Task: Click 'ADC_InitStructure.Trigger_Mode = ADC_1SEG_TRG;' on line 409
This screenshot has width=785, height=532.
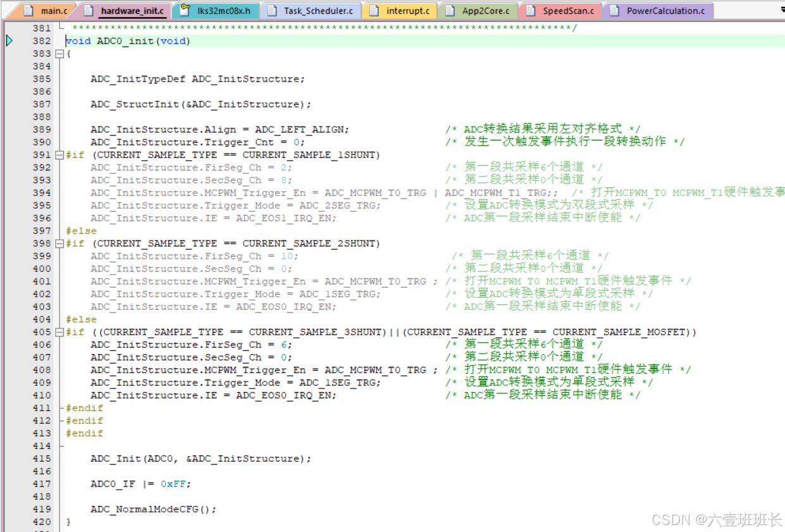Action: pyautogui.click(x=235, y=383)
